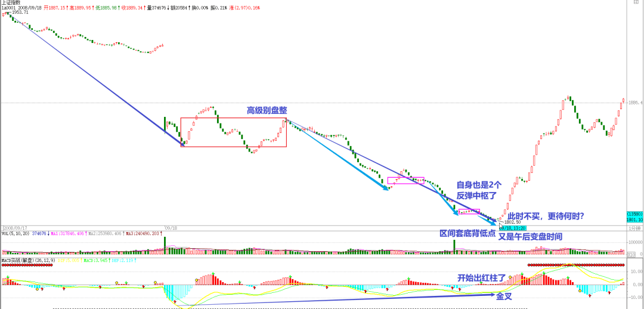
Task: Click the 开始出红柱了 annotation text
Action: [481, 278]
